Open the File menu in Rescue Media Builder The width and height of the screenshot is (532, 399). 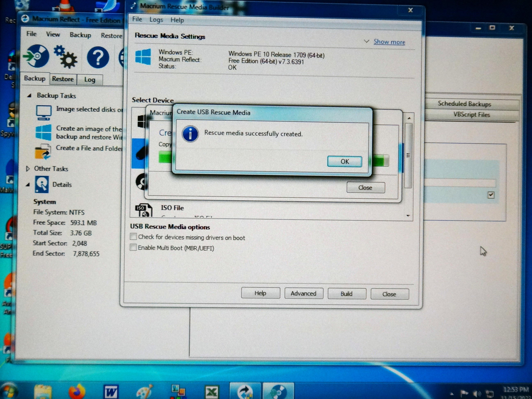[137, 19]
